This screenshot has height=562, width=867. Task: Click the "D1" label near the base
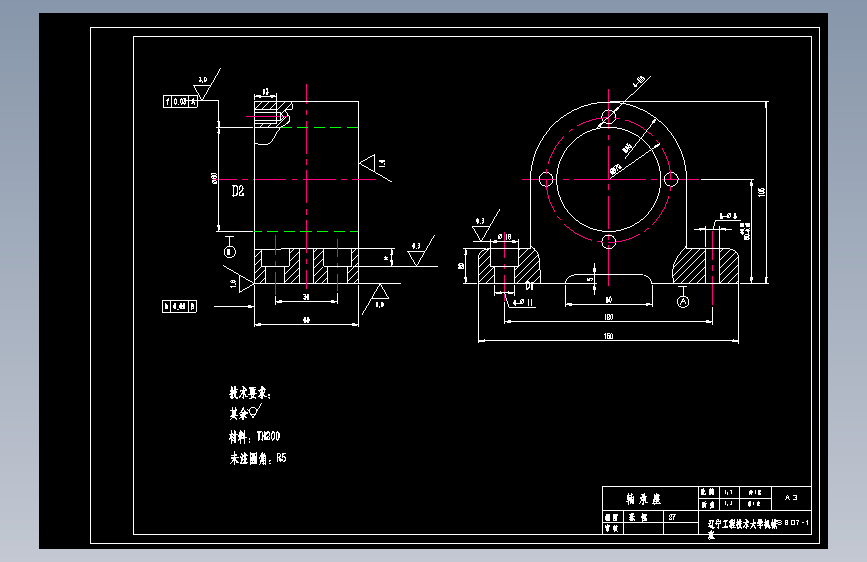529,286
